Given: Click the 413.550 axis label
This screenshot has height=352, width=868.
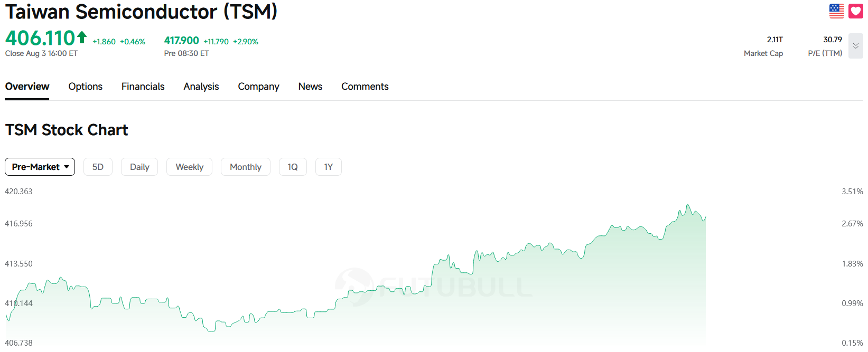Looking at the screenshot, I should 18,264.
